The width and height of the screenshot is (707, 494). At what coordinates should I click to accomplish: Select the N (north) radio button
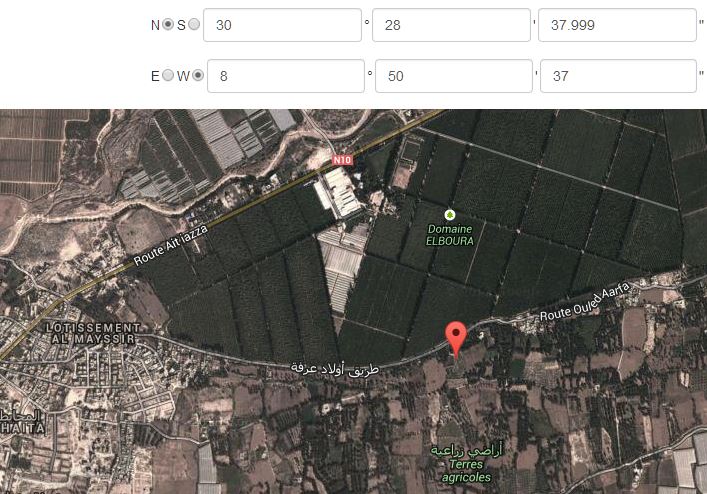point(168,25)
